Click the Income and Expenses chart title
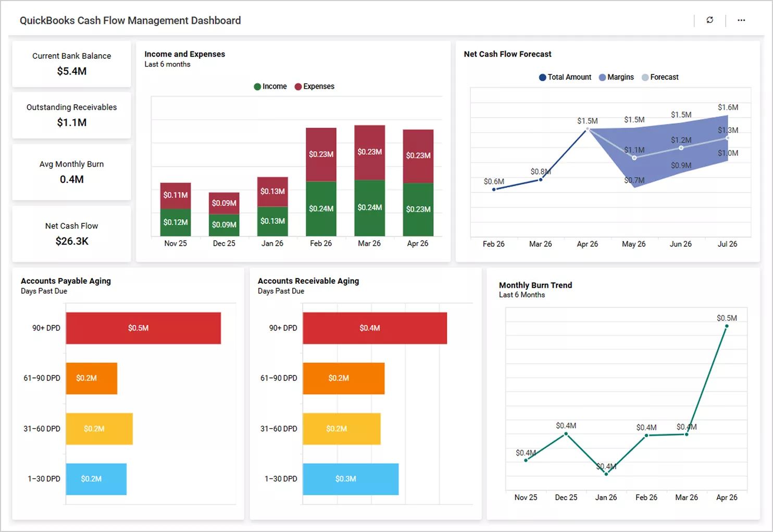Image resolution: width=773 pixels, height=532 pixels. click(x=185, y=54)
